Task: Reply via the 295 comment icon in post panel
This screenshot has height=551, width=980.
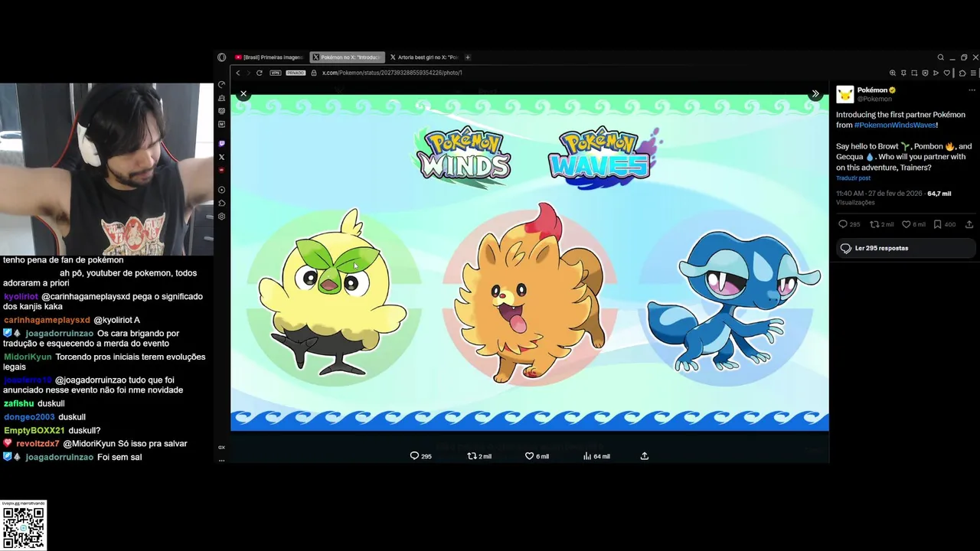Action: click(843, 224)
